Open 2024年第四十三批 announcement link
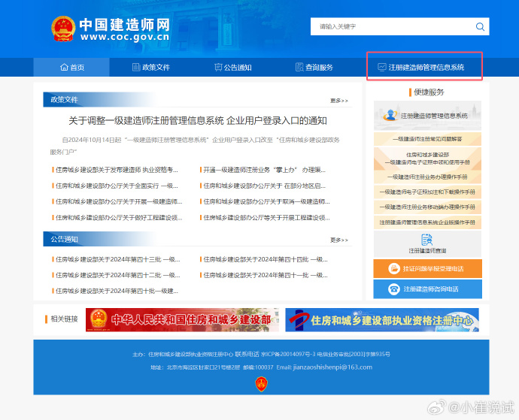 click(117, 259)
